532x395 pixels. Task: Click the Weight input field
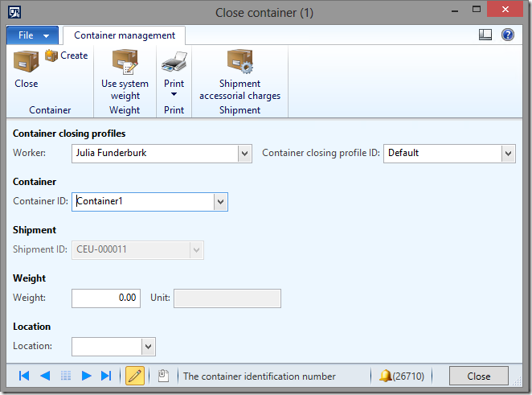[x=106, y=298]
